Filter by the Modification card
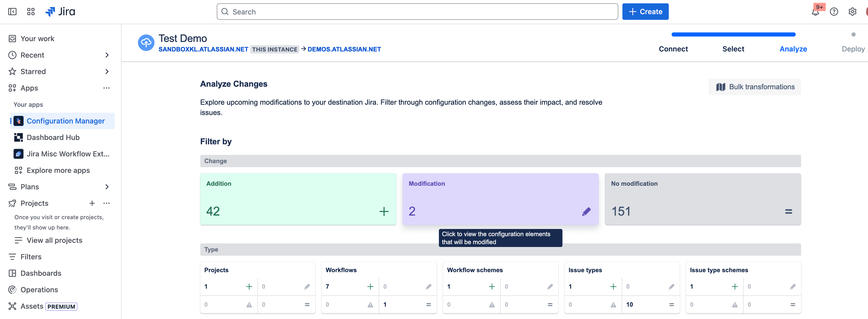This screenshot has width=868, height=319. pyautogui.click(x=500, y=199)
